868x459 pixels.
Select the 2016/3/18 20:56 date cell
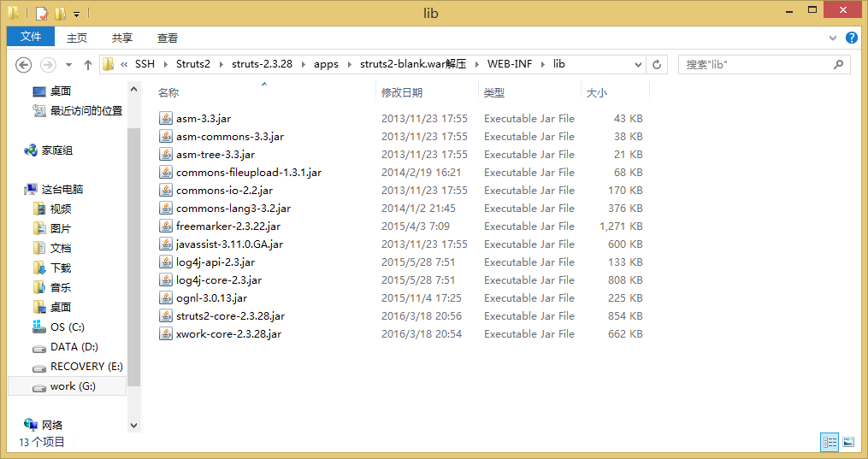pos(422,316)
